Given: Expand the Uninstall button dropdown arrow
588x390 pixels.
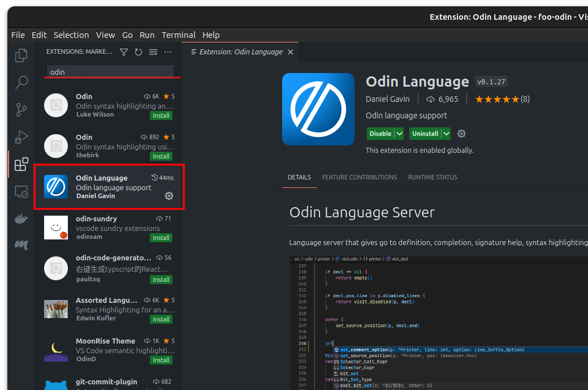Looking at the screenshot, I should pos(446,134).
